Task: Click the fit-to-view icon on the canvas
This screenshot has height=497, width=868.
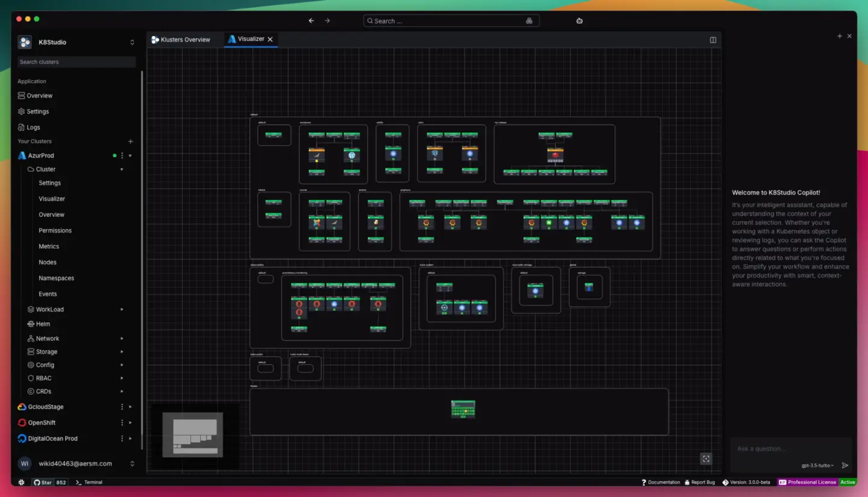Action: pyautogui.click(x=706, y=459)
